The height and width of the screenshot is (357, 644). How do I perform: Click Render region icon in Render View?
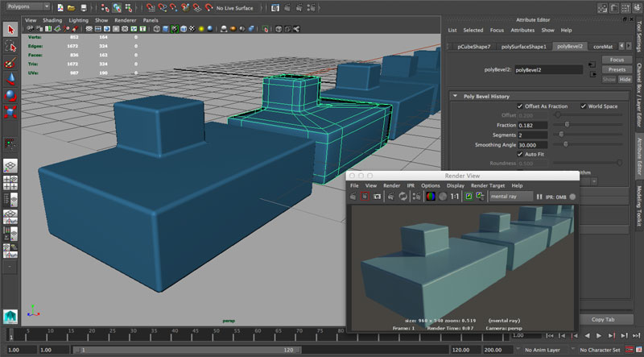coord(365,197)
